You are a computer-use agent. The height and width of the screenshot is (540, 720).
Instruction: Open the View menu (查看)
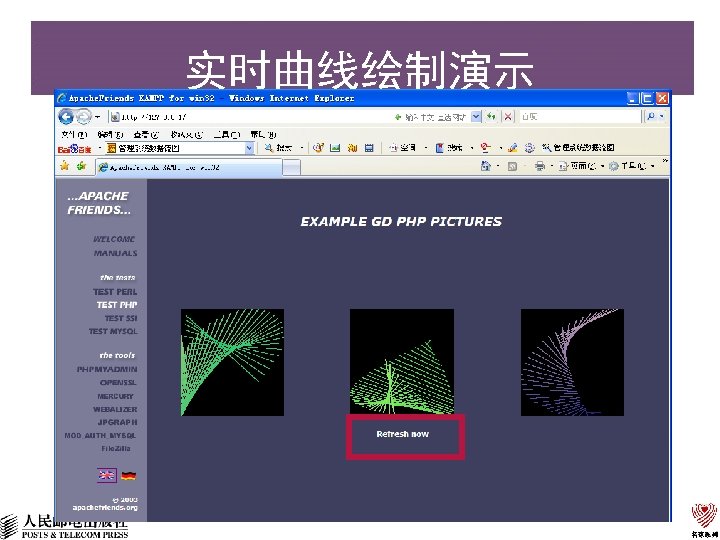146,134
